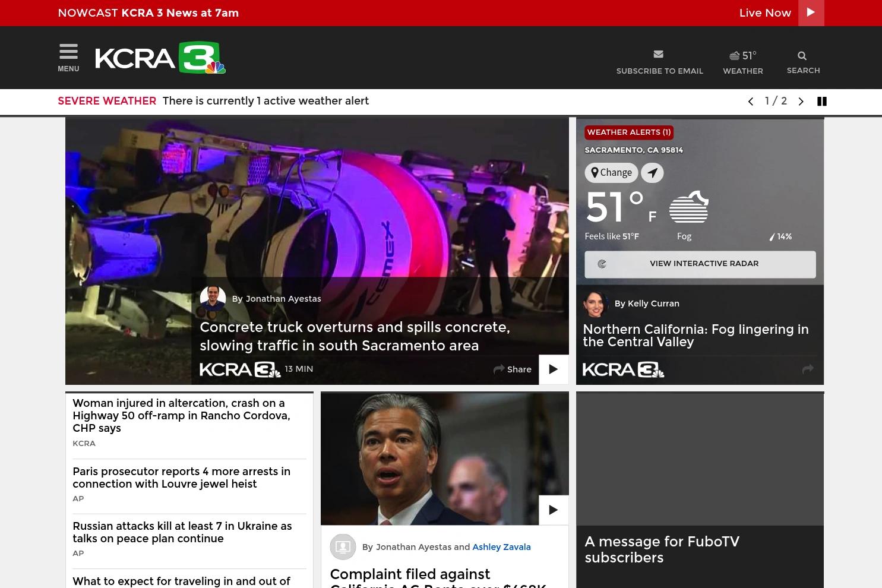The image size is (882, 588).
Task: Click Ashley Zavala author link
Action: coord(501,547)
